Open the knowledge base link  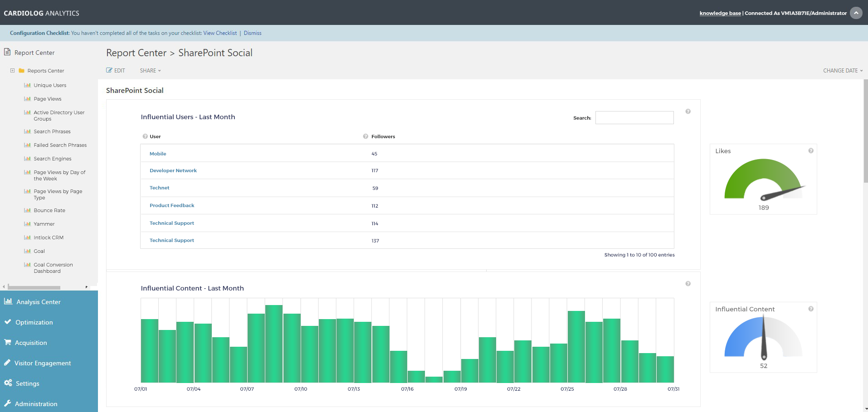720,13
